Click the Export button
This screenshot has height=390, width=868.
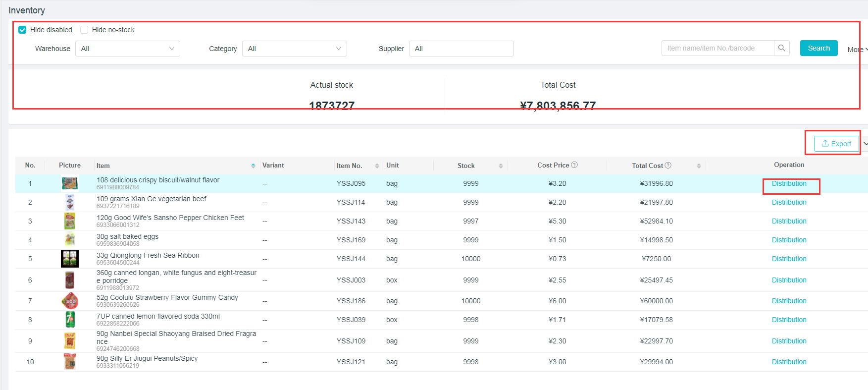tap(836, 144)
